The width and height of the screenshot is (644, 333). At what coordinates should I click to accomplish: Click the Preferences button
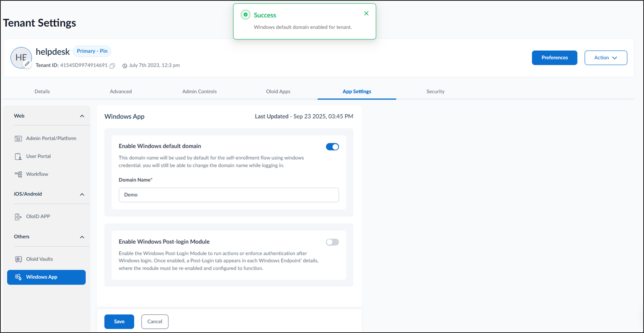[x=554, y=58]
